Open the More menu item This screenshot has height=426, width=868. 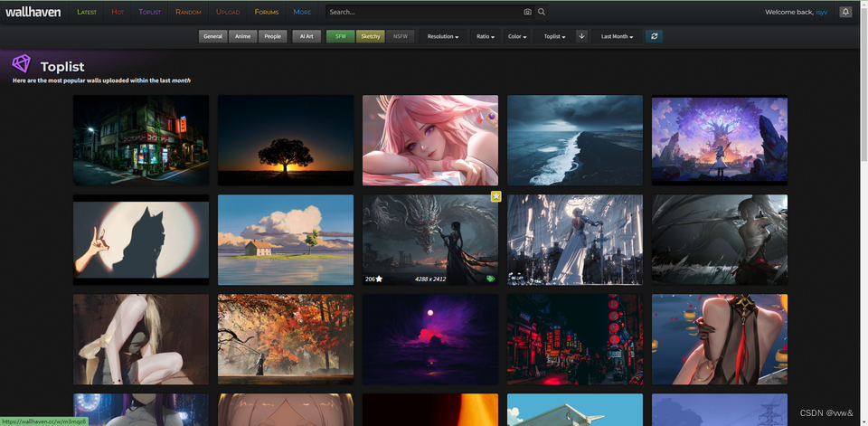(x=302, y=12)
